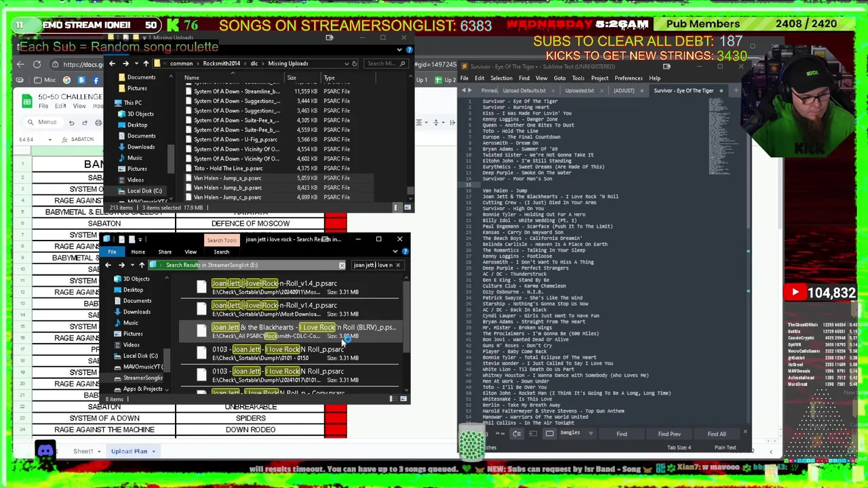Viewport: 868px width, 488px height.
Task: Open Sublime Text Goto menu
Action: 559,79
